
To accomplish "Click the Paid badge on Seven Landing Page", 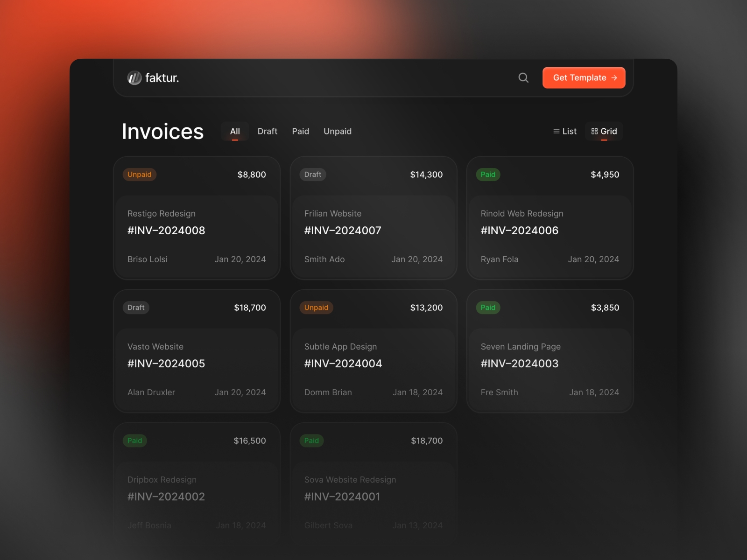I will pyautogui.click(x=488, y=308).
